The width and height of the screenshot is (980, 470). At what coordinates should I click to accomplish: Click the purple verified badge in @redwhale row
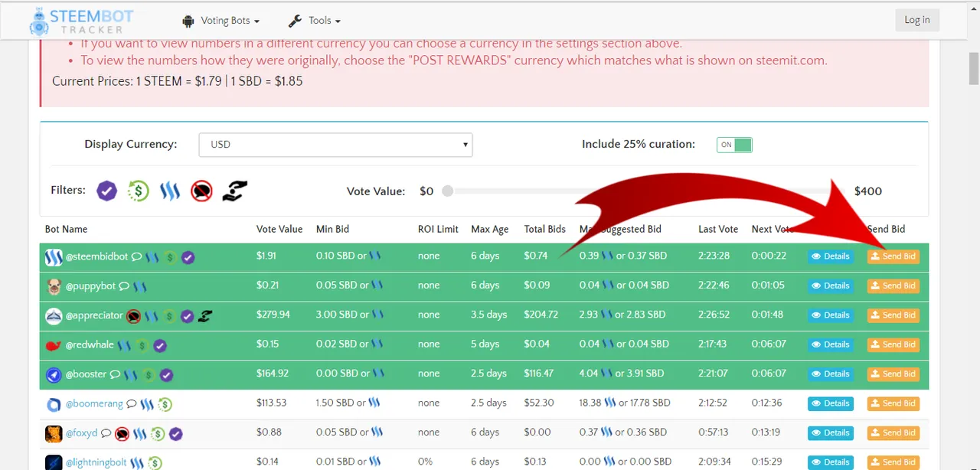159,345
